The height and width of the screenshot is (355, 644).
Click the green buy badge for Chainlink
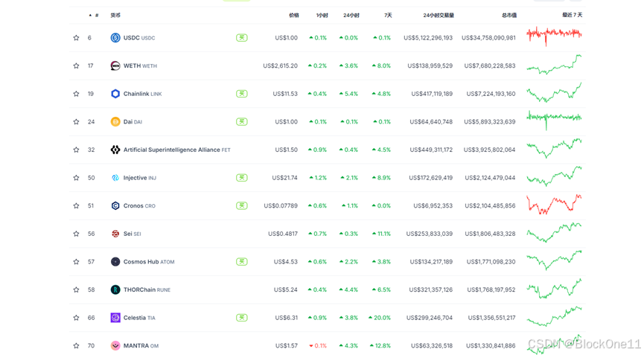pyautogui.click(x=242, y=94)
